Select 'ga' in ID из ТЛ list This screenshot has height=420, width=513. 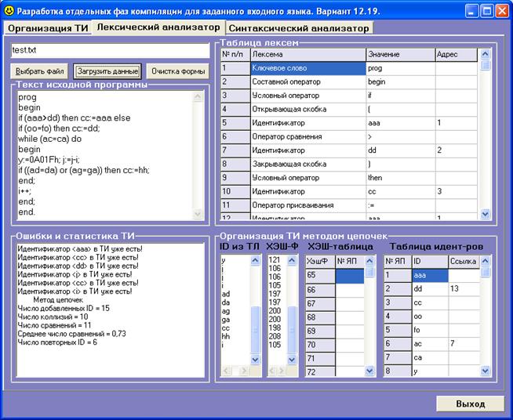pos(226,320)
